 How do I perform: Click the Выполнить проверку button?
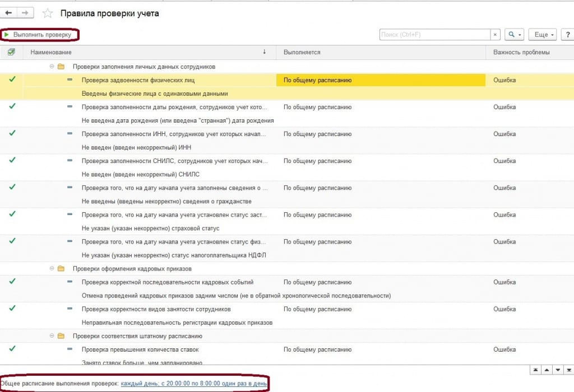39,35
